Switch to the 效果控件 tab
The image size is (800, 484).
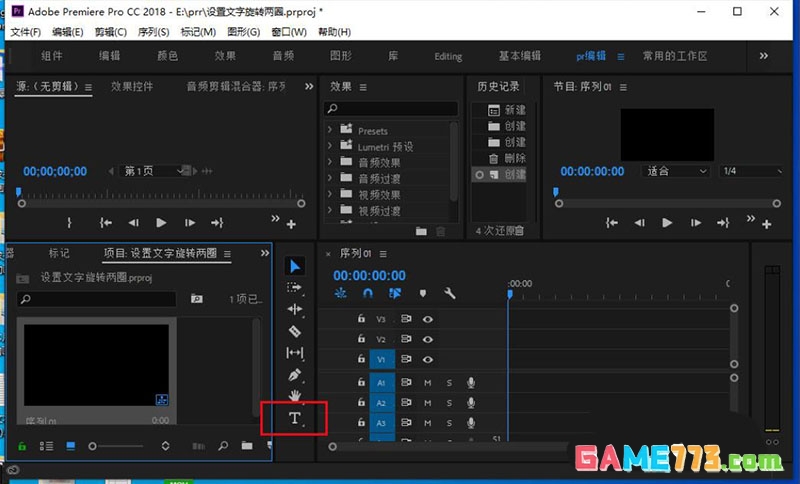[132, 87]
